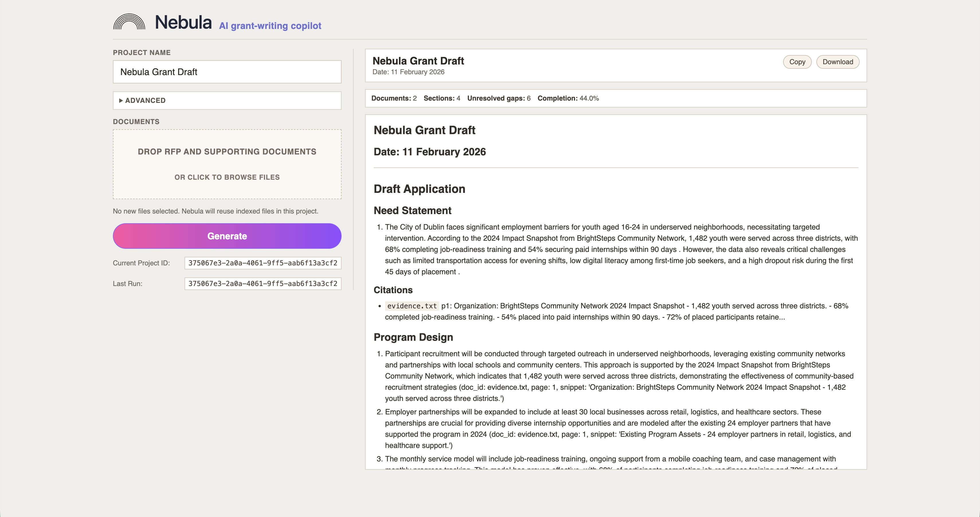Viewport: 980px width, 517px height.
Task: Click the Need Statement heading
Action: pos(412,210)
